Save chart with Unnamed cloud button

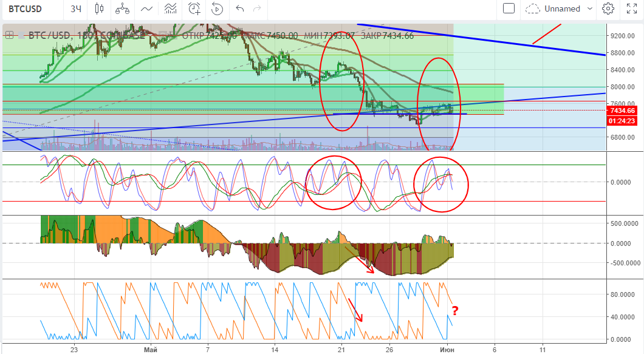[x=553, y=9]
